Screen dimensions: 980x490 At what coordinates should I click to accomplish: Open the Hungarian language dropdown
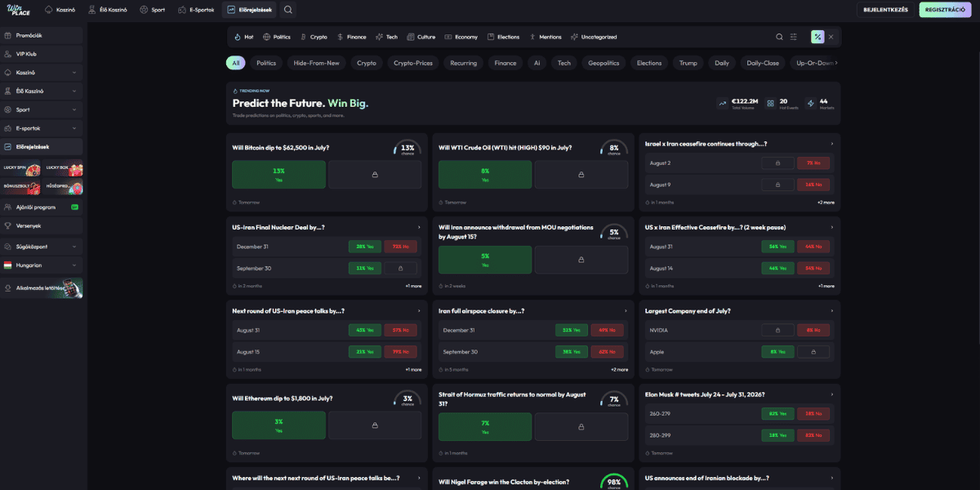pos(42,265)
